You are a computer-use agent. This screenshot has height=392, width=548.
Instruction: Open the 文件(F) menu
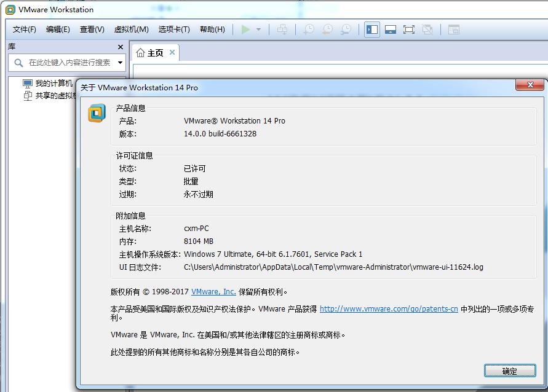click(25, 29)
